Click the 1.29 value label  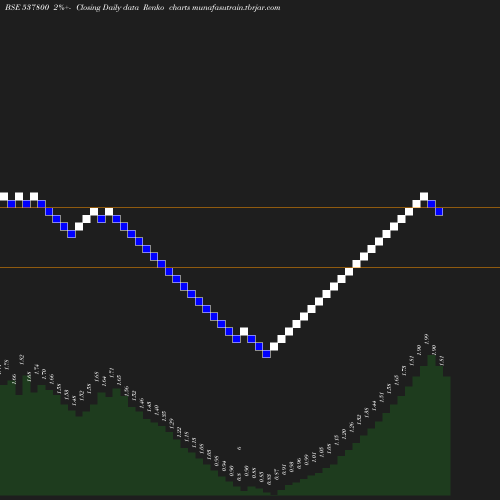[171, 423]
